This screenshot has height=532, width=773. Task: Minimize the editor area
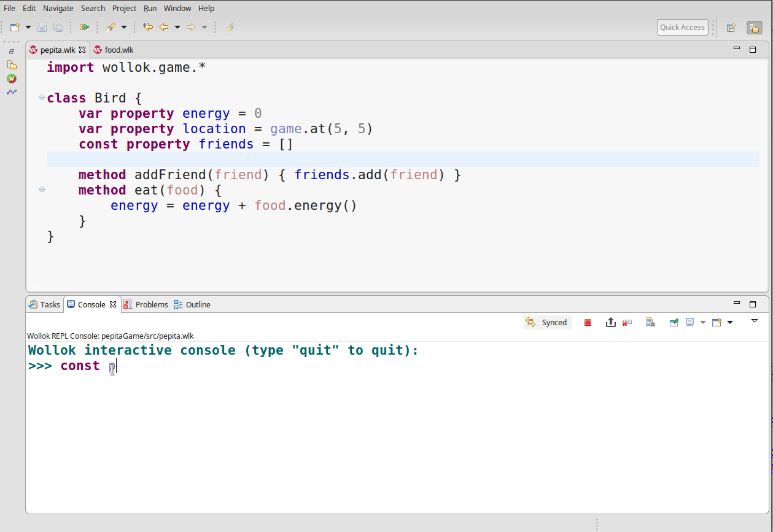click(x=737, y=48)
